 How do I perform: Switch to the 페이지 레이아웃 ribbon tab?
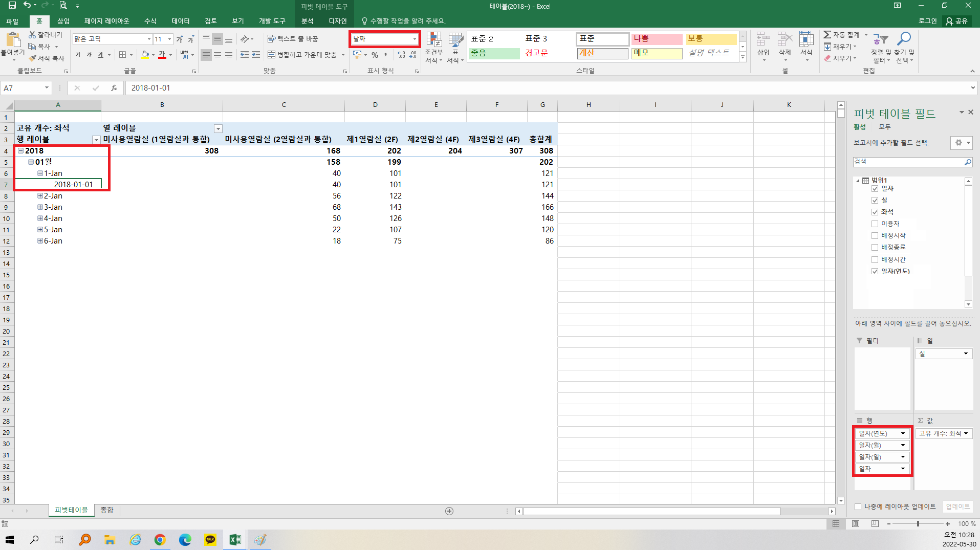coord(107,21)
